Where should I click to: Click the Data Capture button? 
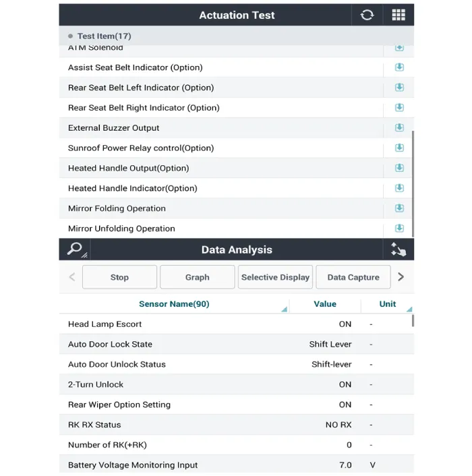[353, 277]
